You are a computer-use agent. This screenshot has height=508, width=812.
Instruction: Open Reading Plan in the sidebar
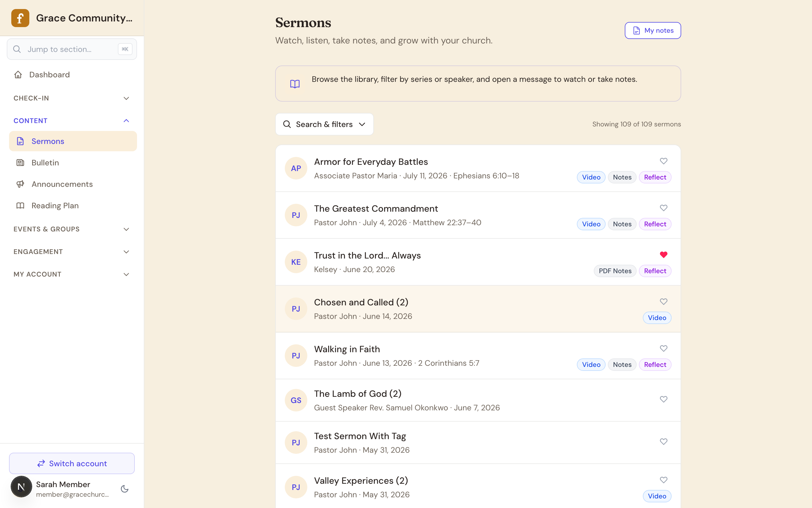click(x=73, y=206)
